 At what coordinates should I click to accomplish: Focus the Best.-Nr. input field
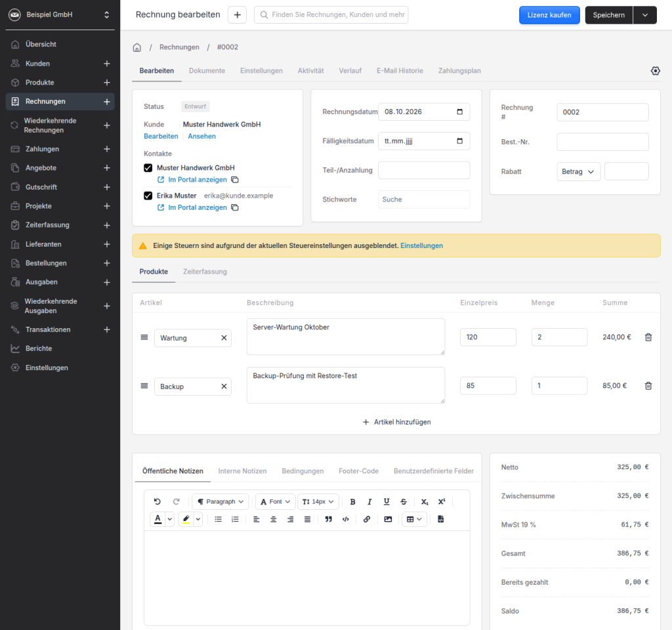tap(602, 142)
